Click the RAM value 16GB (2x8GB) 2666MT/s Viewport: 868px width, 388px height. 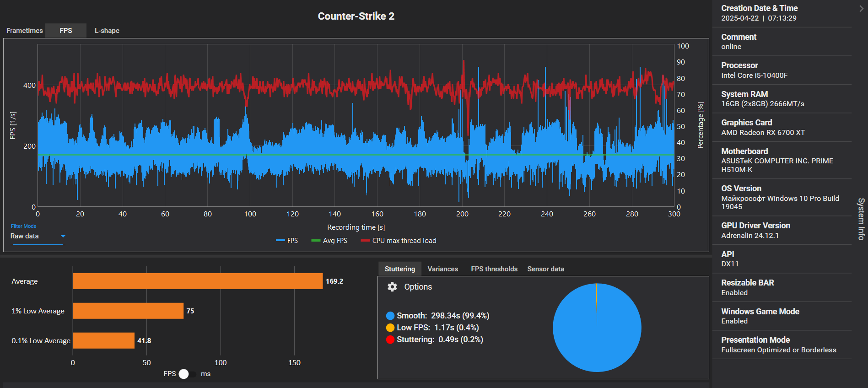pos(763,104)
